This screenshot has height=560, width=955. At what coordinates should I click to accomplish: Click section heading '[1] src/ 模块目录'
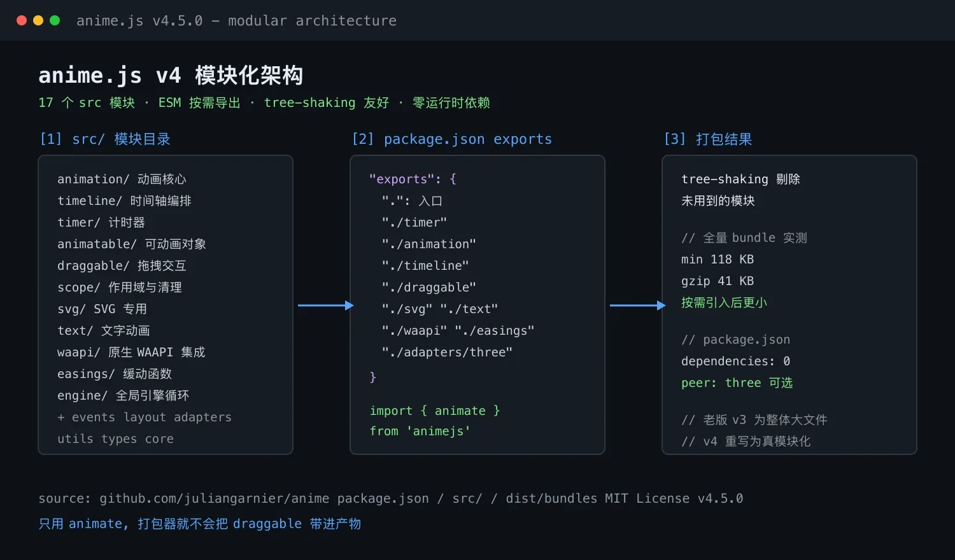pos(105,139)
